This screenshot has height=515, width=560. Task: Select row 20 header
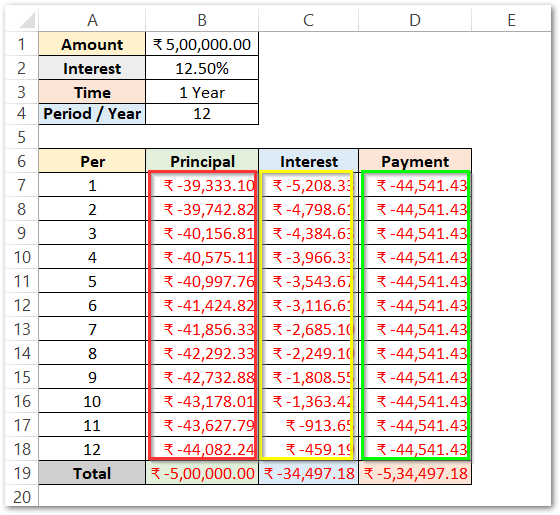pyautogui.click(x=21, y=496)
